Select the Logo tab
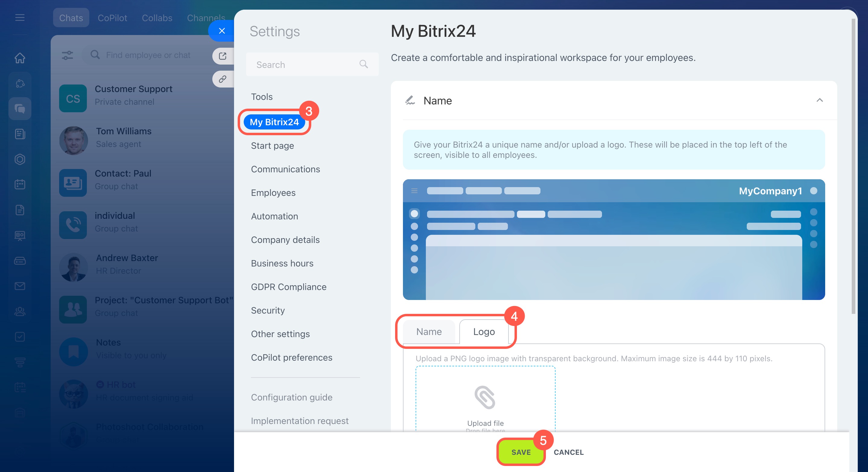 coord(484,332)
